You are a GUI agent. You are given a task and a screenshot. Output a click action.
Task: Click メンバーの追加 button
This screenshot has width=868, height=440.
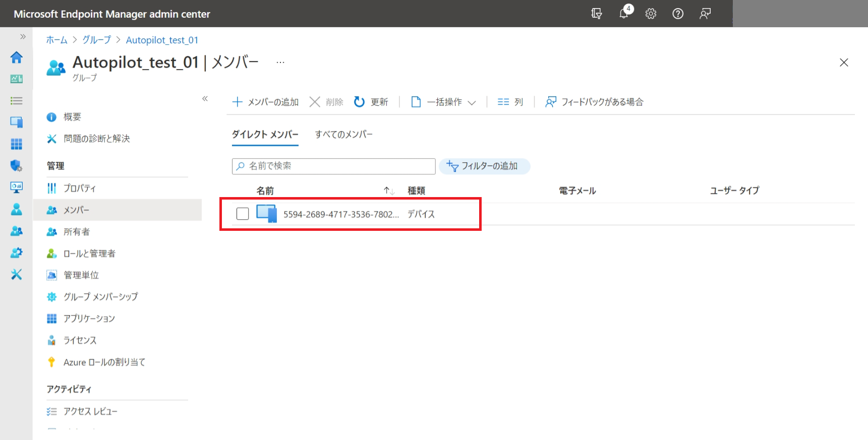[x=265, y=102]
